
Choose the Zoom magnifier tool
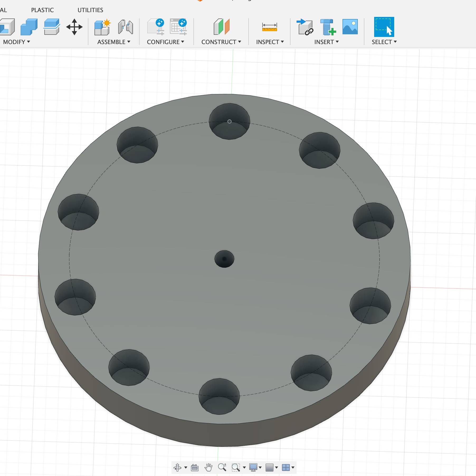tap(222, 468)
